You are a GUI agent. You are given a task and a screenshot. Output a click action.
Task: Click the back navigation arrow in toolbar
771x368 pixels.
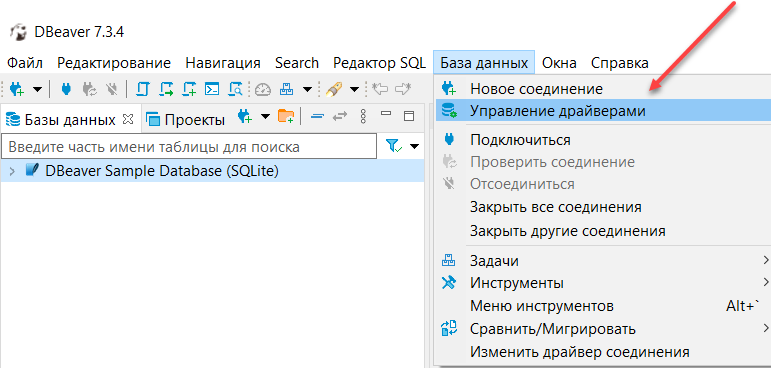click(380, 89)
